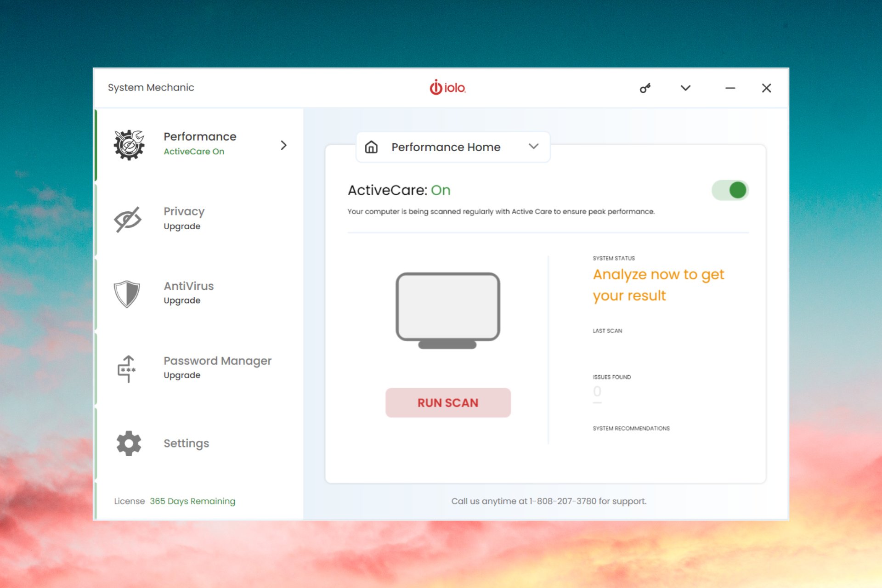882x588 pixels.
Task: Start the scan with RUN SCAN
Action: (448, 403)
